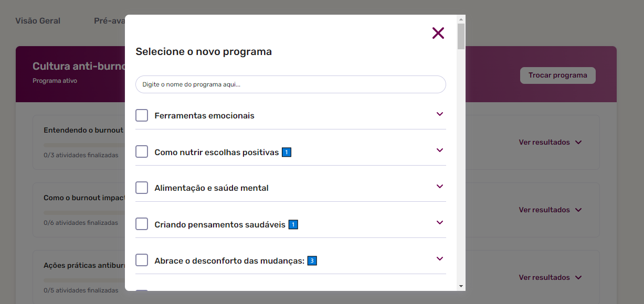Click the Trocar programa button
This screenshot has height=304, width=644.
[557, 75]
